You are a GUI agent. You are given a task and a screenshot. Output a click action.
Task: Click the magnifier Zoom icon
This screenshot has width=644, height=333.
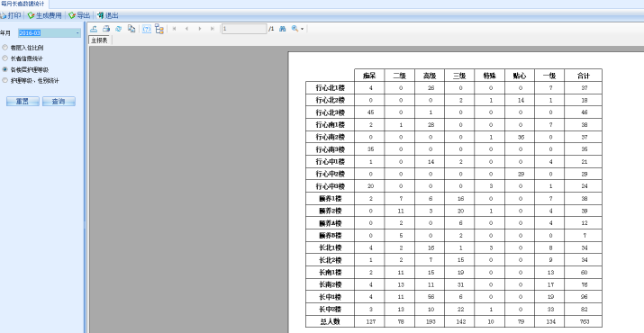295,29
